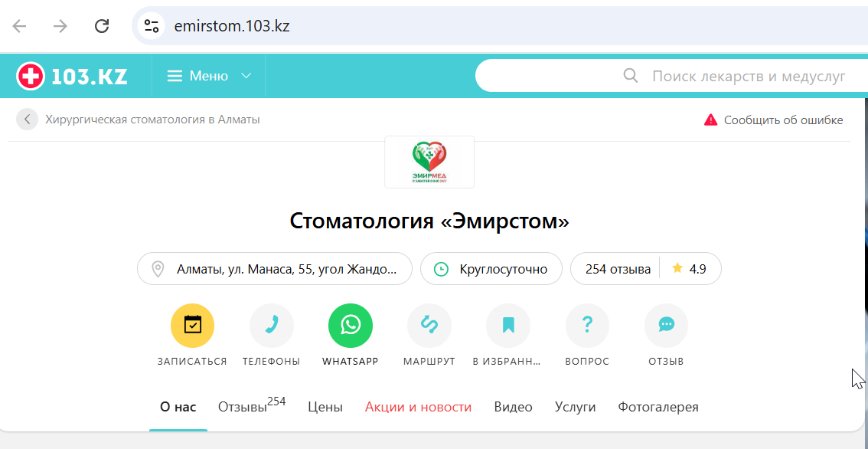Click the green clock icon
Viewport: 868px width, 449px height.
[441, 270]
